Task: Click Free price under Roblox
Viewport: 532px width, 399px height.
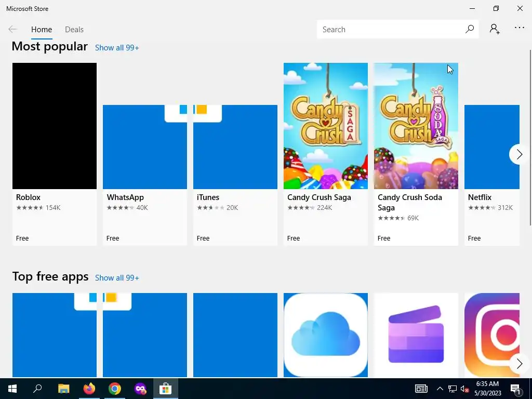Action: (22, 238)
